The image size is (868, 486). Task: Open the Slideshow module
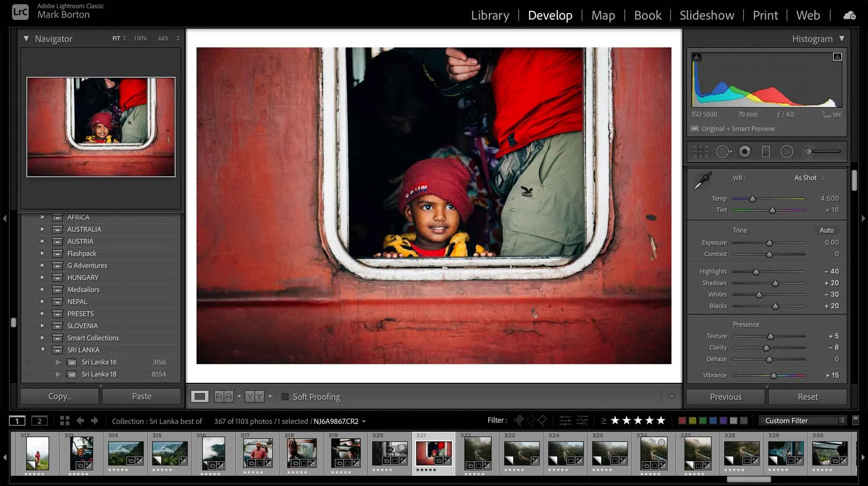point(707,15)
